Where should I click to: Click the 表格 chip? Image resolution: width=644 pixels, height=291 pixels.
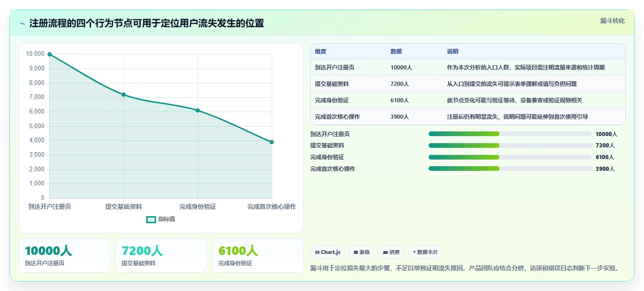361,252
